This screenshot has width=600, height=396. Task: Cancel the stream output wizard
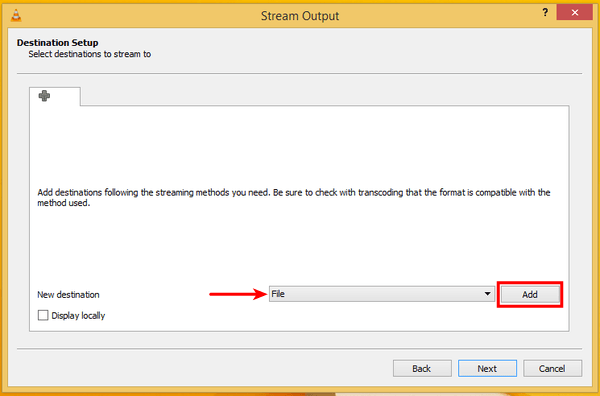[x=552, y=368]
